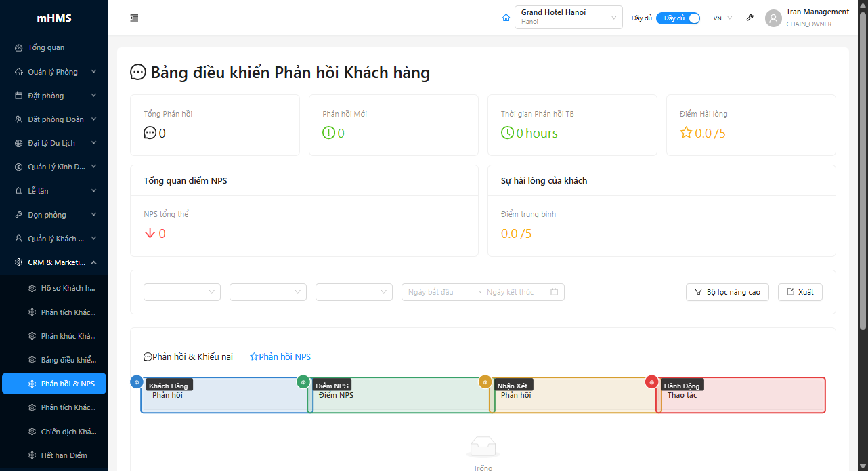The width and height of the screenshot is (868, 471).
Task: Click the wrench tool icon in header
Action: coord(750,18)
